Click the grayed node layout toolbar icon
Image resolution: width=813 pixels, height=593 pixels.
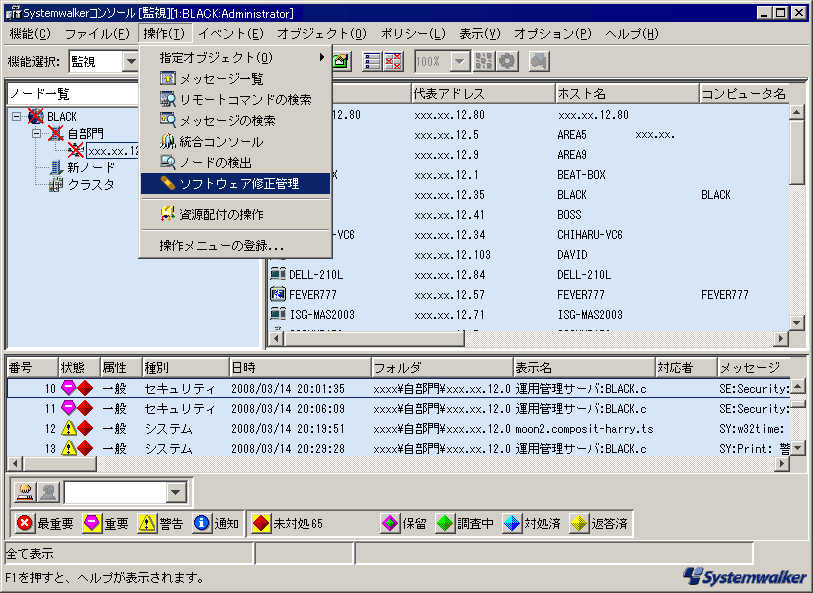pos(484,61)
